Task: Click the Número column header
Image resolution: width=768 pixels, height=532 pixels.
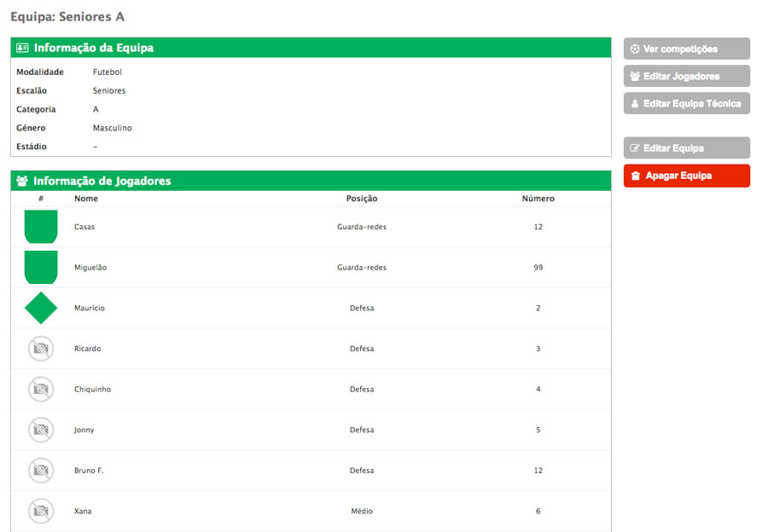Action: (x=538, y=199)
